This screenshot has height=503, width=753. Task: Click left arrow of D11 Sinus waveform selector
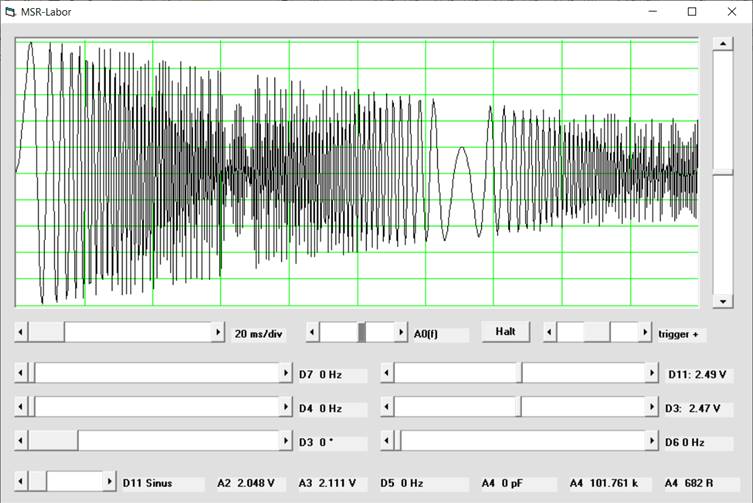coord(22,482)
